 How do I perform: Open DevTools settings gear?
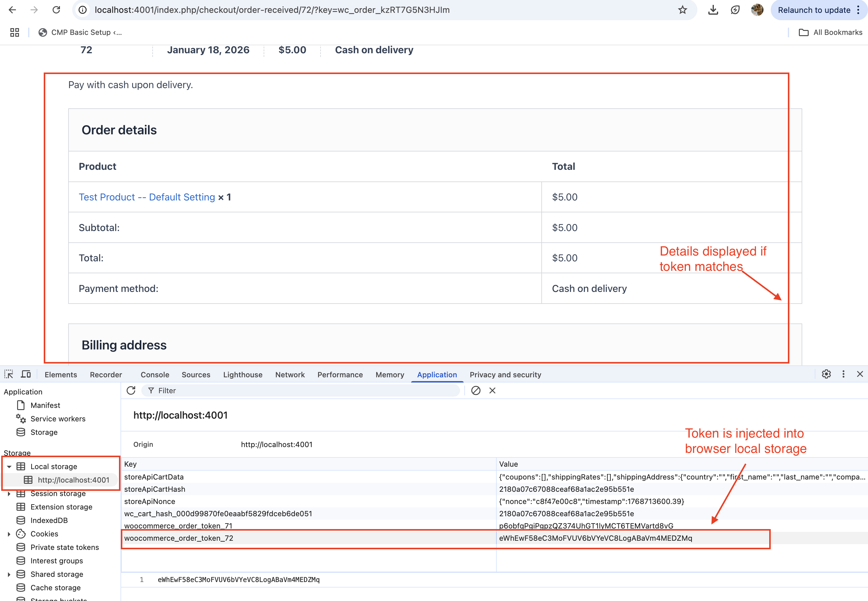(x=826, y=374)
